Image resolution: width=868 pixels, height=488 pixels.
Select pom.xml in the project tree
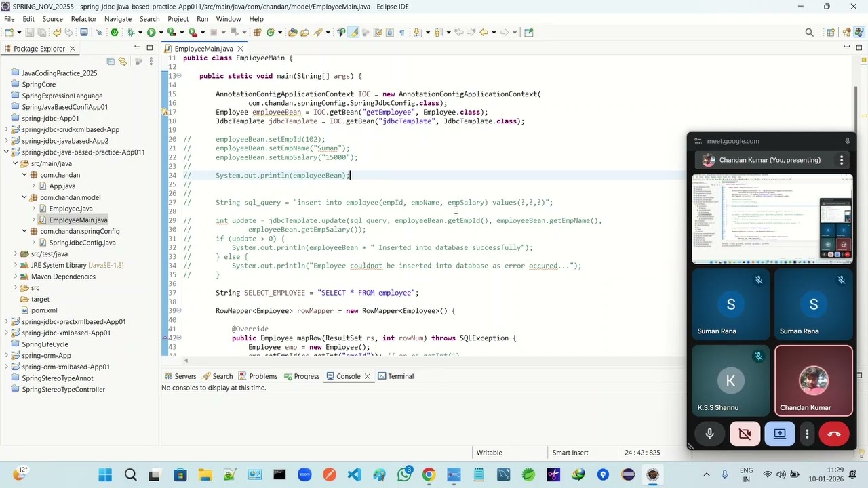(44, 310)
